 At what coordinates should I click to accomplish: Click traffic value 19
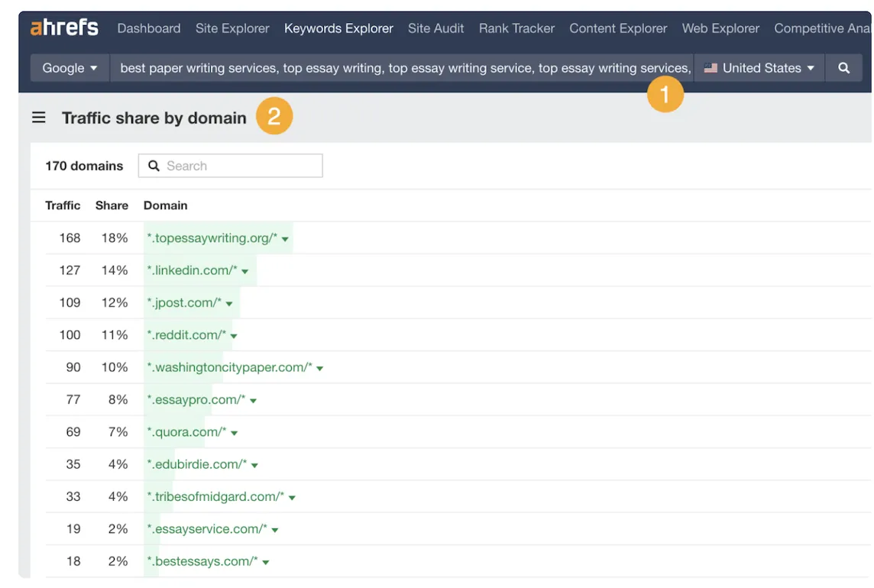pos(73,529)
